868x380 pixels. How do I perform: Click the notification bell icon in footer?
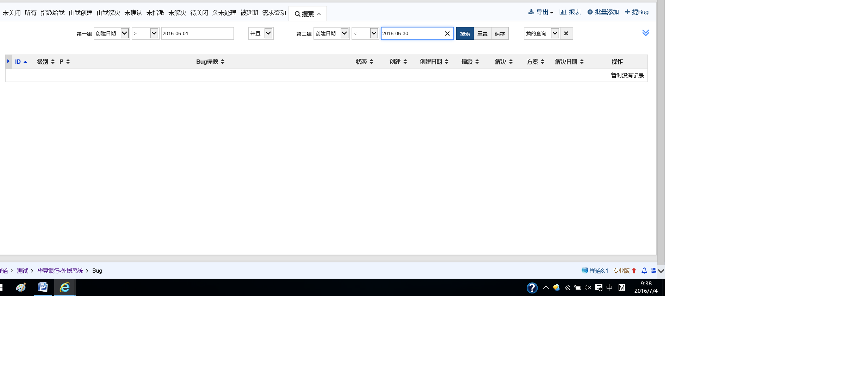(644, 271)
